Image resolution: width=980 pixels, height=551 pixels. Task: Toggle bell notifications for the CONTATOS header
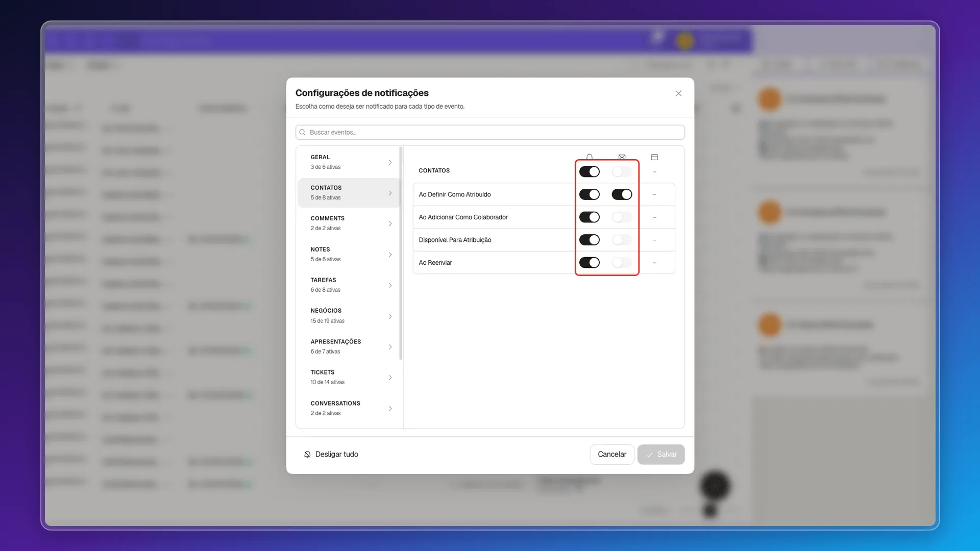click(590, 172)
